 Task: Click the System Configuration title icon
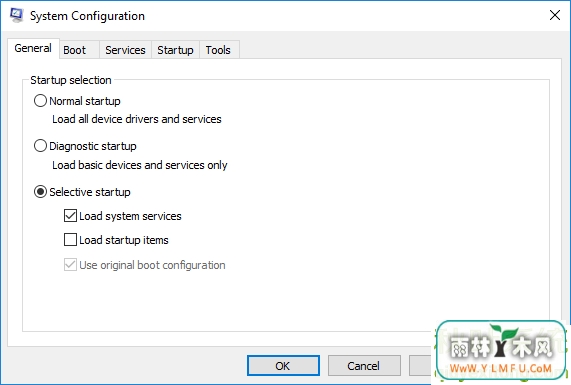16,15
